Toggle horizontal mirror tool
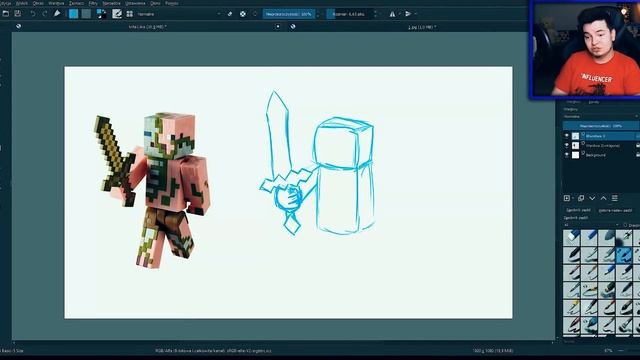640x360 pixels. [x=392, y=14]
